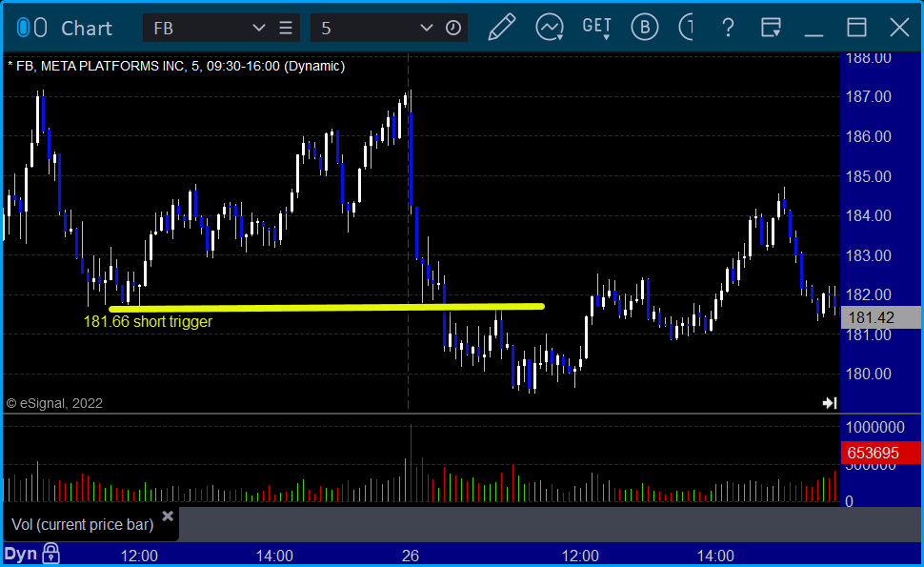
Task: Click the tallest red volume spike bar
Action: [411, 463]
